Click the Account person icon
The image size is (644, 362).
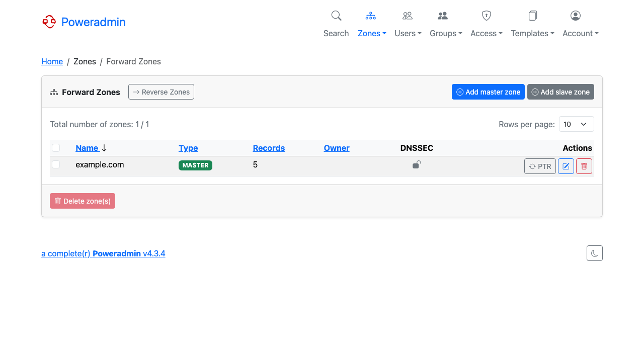576,16
